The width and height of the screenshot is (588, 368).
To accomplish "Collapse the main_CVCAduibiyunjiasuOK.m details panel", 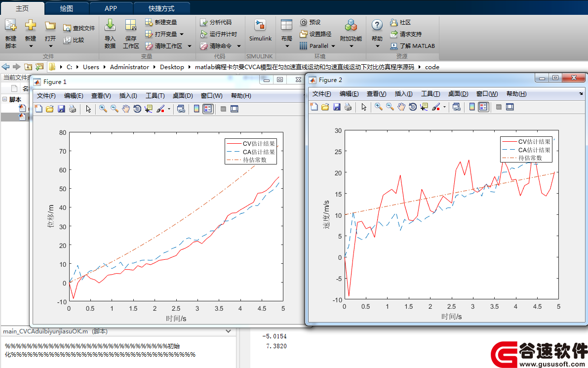I will 229,331.
